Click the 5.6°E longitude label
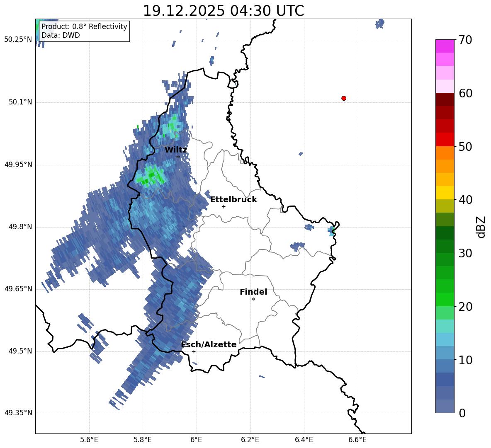 point(89,440)
